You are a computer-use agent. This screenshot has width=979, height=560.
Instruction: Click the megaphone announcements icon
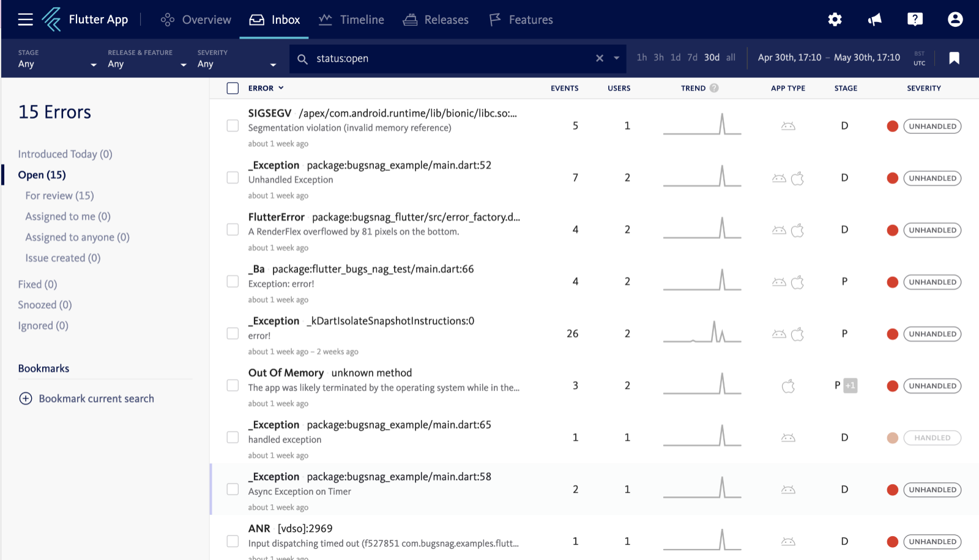tap(875, 20)
